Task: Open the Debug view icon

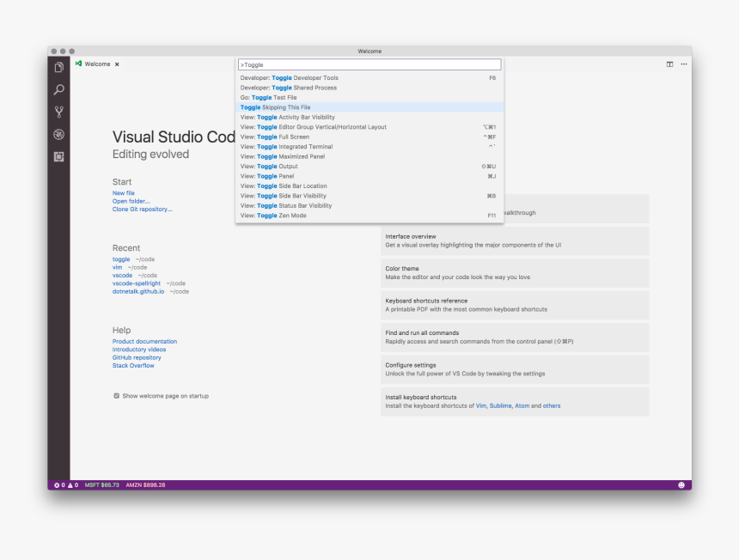Action: (x=59, y=134)
